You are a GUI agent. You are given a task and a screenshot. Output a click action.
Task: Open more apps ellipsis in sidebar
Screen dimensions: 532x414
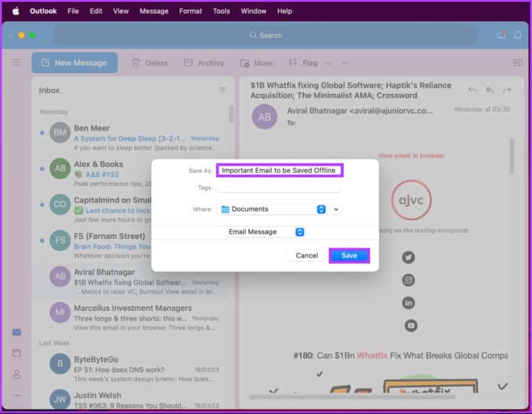click(x=17, y=396)
